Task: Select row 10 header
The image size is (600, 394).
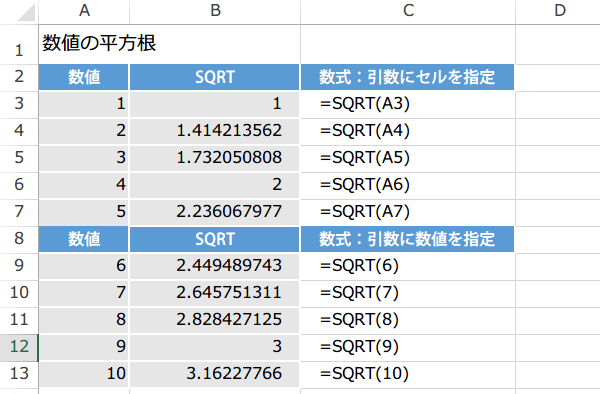Action: click(x=19, y=293)
